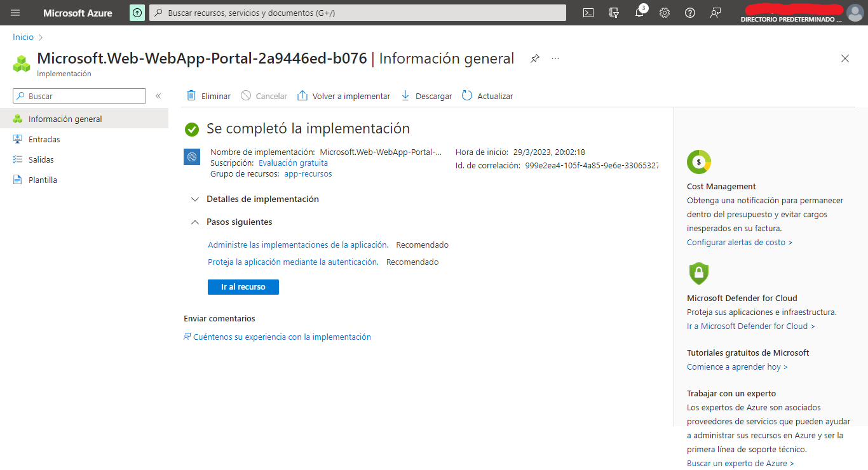Focus the sidebar Buscar field
The width and height of the screenshot is (868, 470).
point(79,96)
